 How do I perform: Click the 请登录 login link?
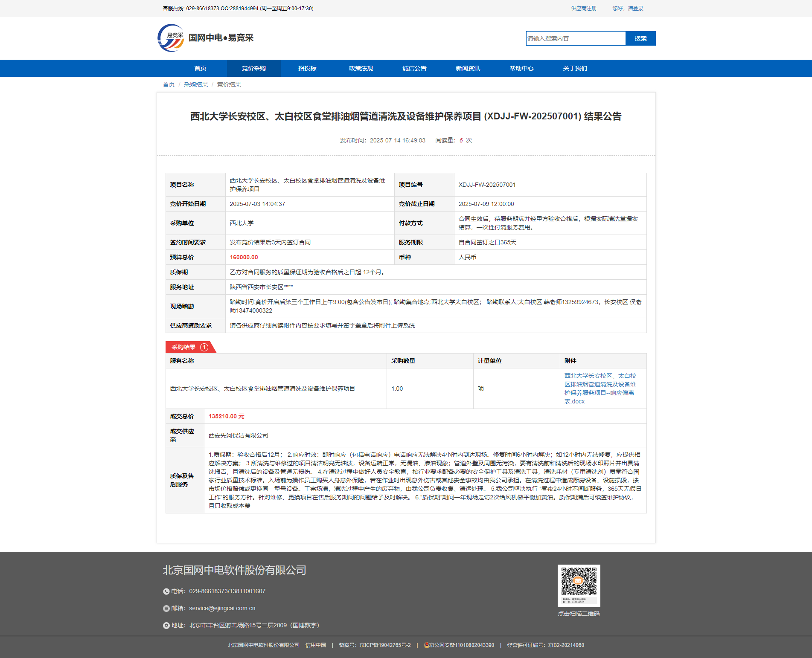[x=635, y=9]
